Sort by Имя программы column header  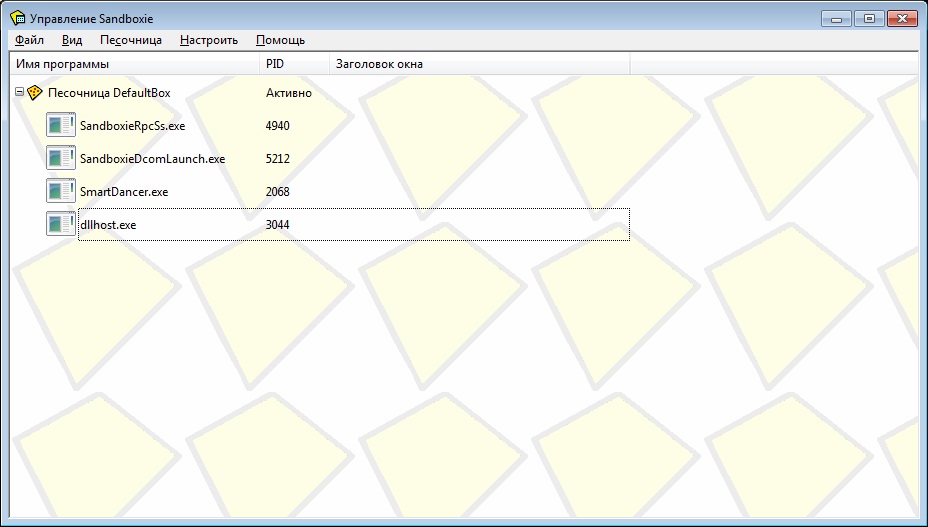pos(135,64)
